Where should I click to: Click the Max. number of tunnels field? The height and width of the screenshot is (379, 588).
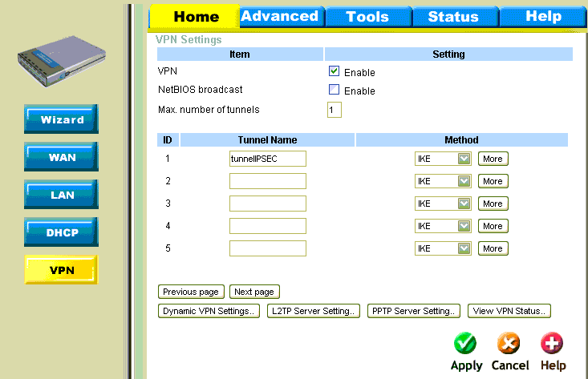[335, 110]
